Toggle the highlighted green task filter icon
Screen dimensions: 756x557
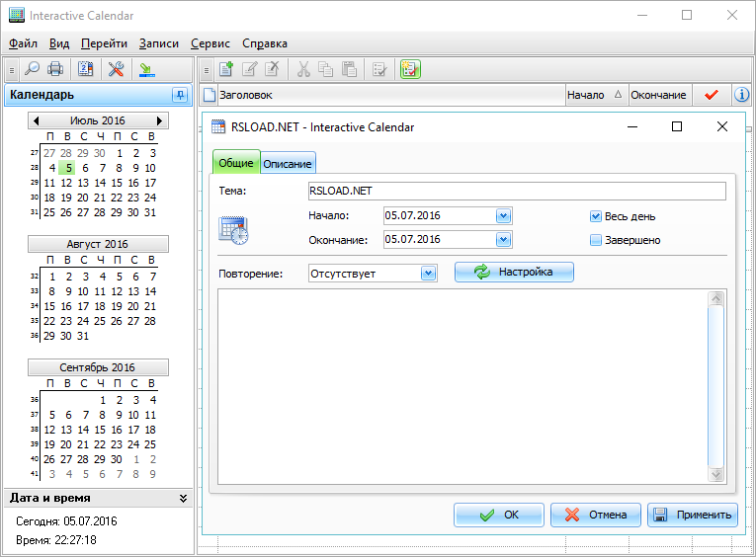point(410,69)
